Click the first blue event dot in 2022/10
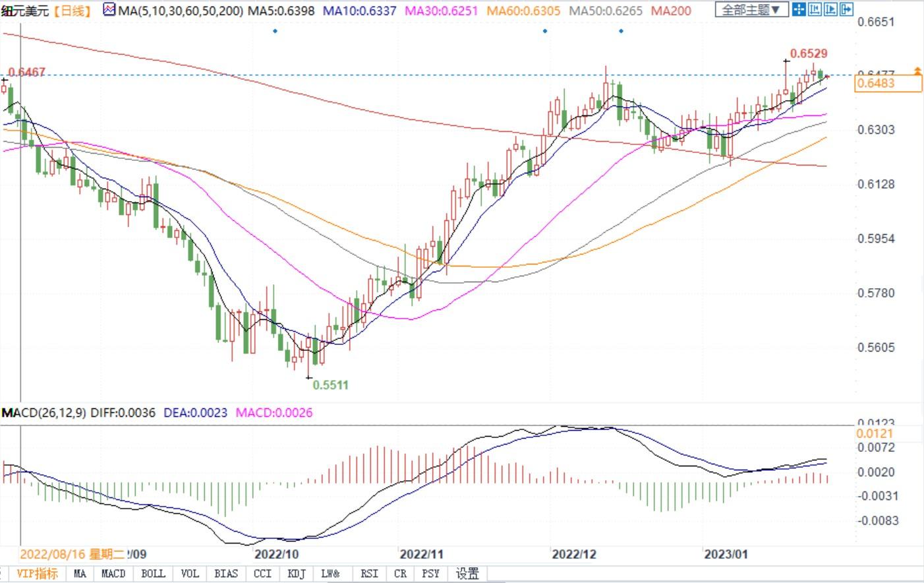The width and height of the screenshot is (924, 583). point(275,31)
